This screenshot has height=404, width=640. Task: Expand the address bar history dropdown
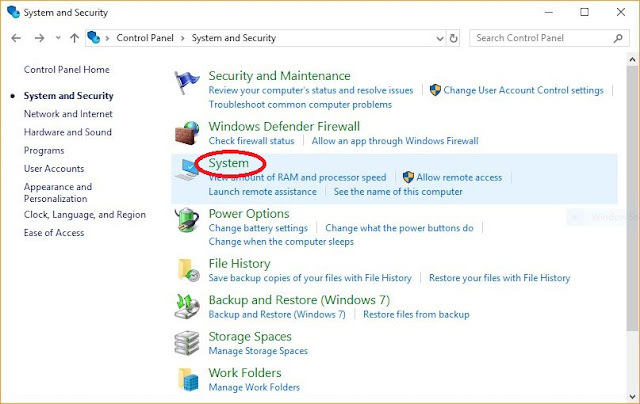[x=440, y=38]
